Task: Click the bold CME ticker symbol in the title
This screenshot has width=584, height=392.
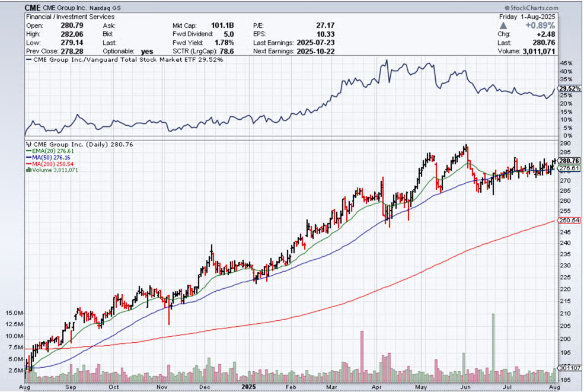Action: tap(33, 8)
